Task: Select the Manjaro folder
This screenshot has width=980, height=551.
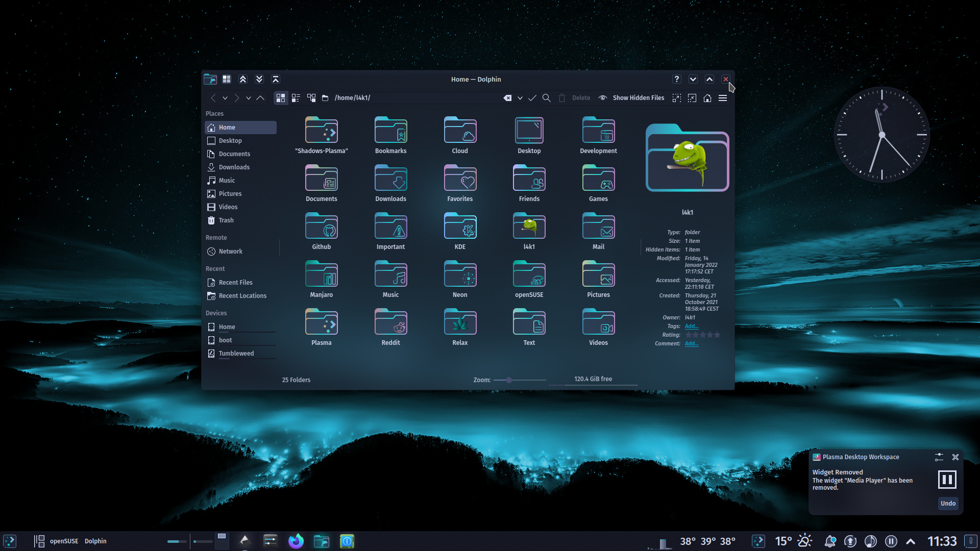Action: pyautogui.click(x=322, y=280)
